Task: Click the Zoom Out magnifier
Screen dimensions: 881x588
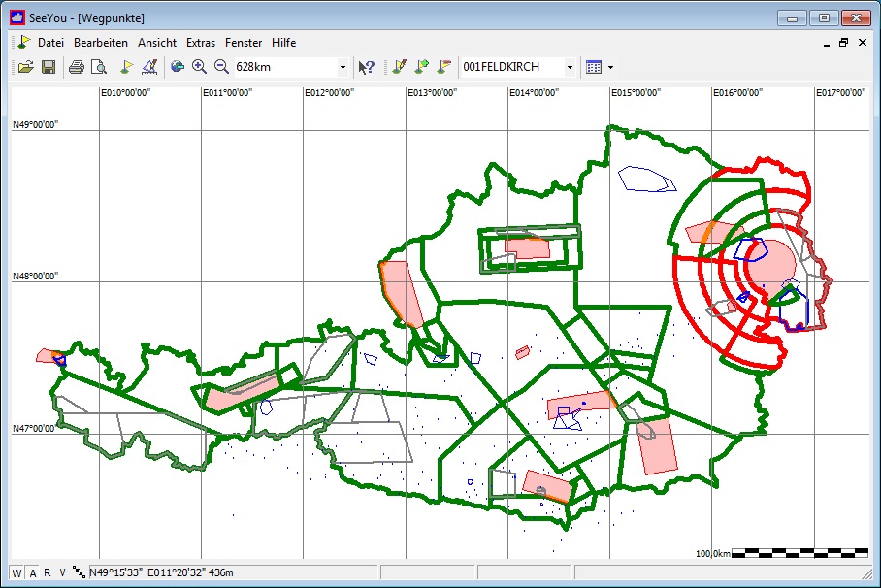Action: pyautogui.click(x=221, y=67)
